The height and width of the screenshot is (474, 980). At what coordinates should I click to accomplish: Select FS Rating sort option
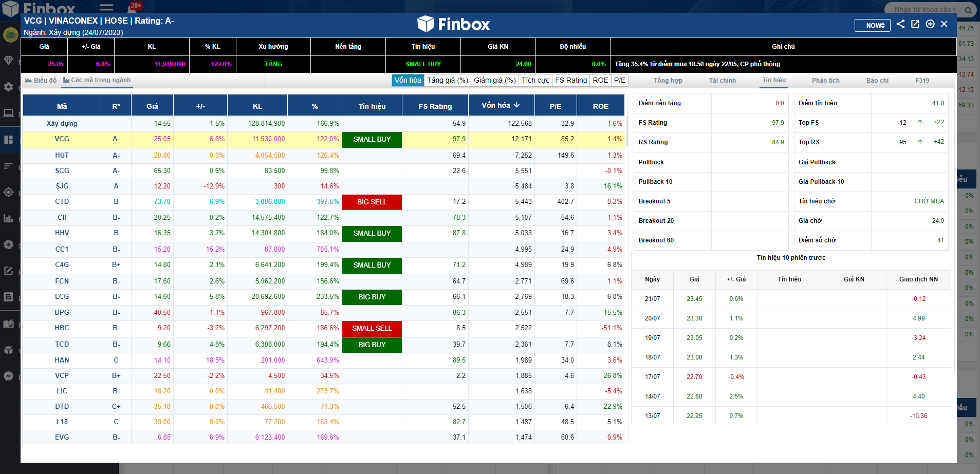point(571,80)
